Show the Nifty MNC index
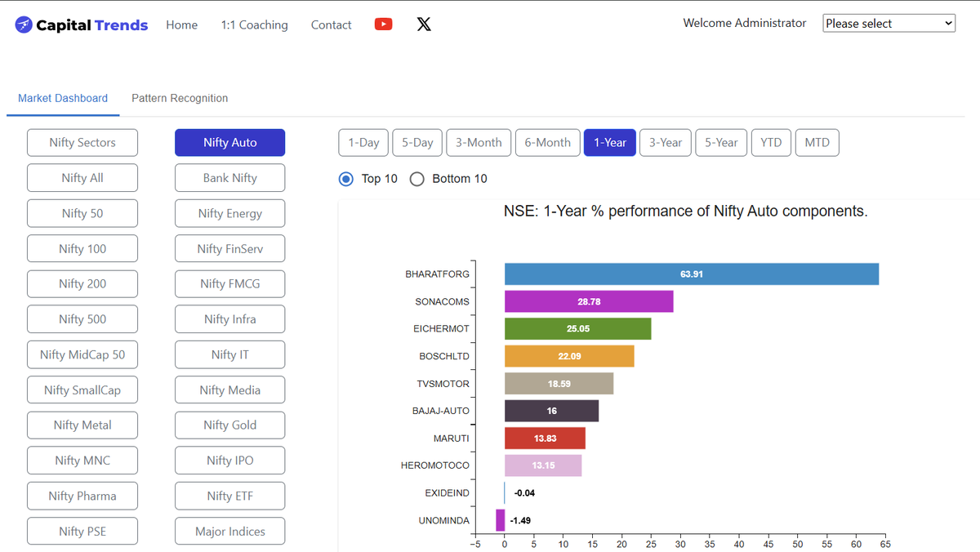Image resolution: width=980 pixels, height=552 pixels. [82, 460]
